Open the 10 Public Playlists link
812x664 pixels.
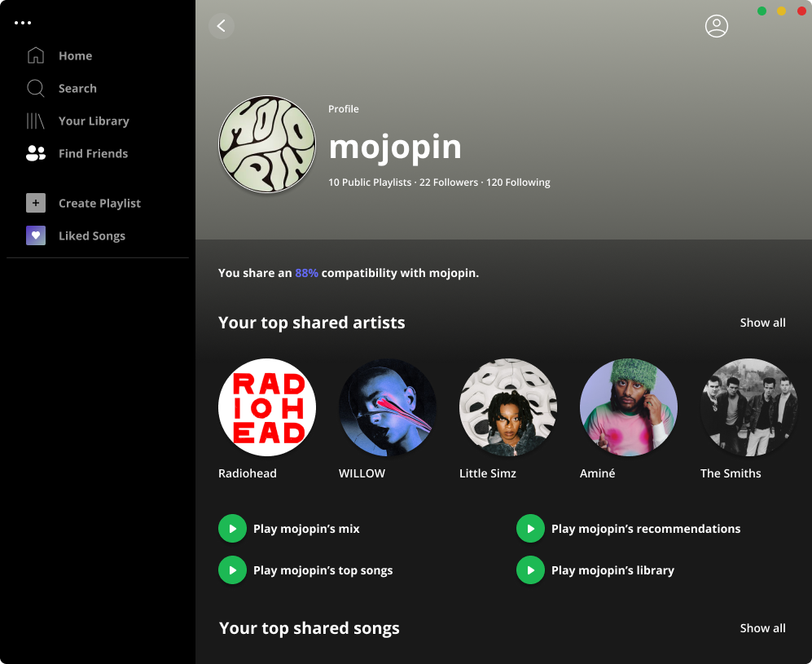tap(370, 182)
